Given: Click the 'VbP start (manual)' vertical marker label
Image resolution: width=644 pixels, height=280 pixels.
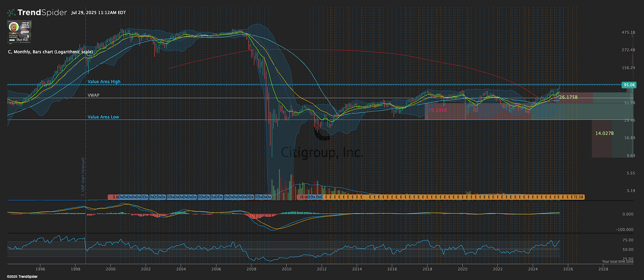Looking at the screenshot, I should 83,177.
